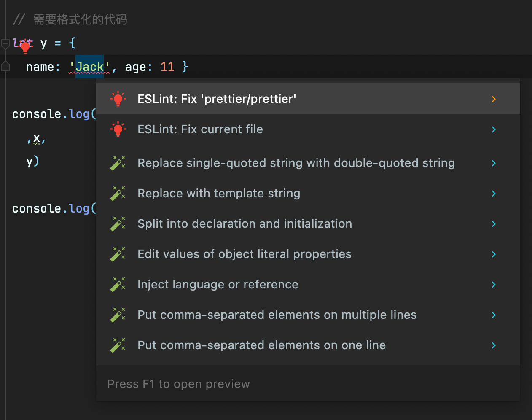This screenshot has height=420, width=532.
Task: Open submenu arrow for Replace with template string
Action: [x=494, y=194]
